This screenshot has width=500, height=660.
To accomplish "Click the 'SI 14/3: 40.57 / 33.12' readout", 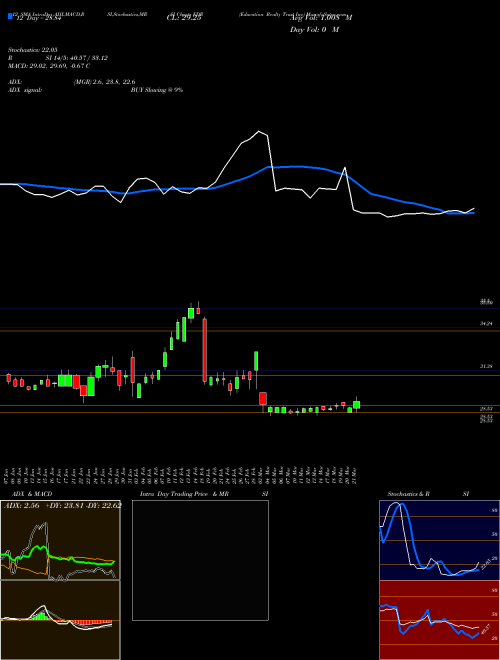I will [x=77, y=58].
